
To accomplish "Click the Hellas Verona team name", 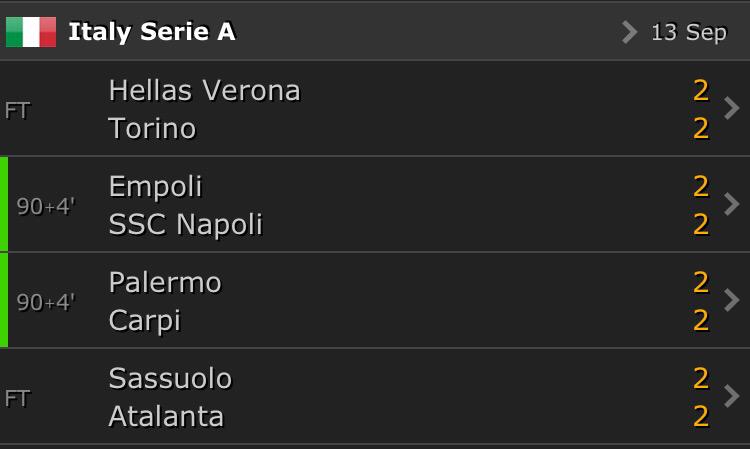I will click(204, 90).
